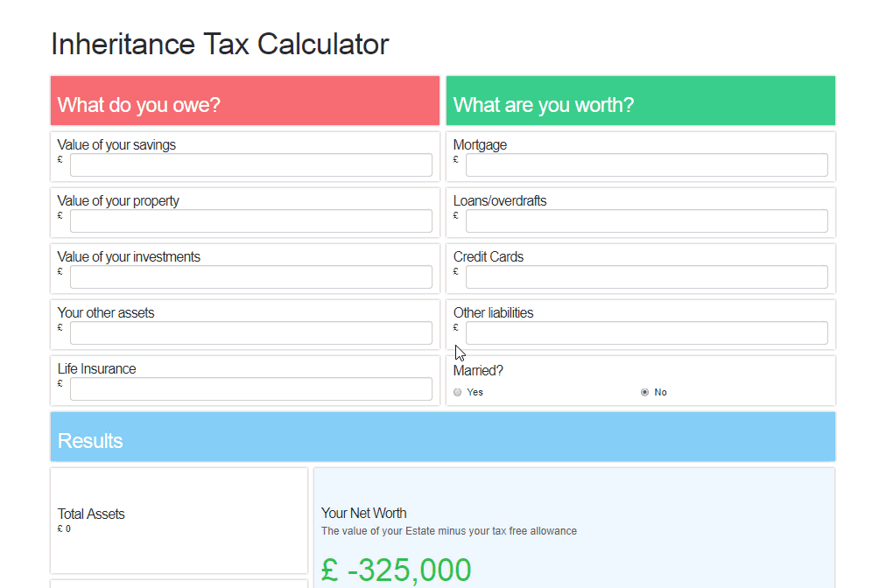Click the Your Net Worth heading
This screenshot has height=588, width=893.
(364, 513)
